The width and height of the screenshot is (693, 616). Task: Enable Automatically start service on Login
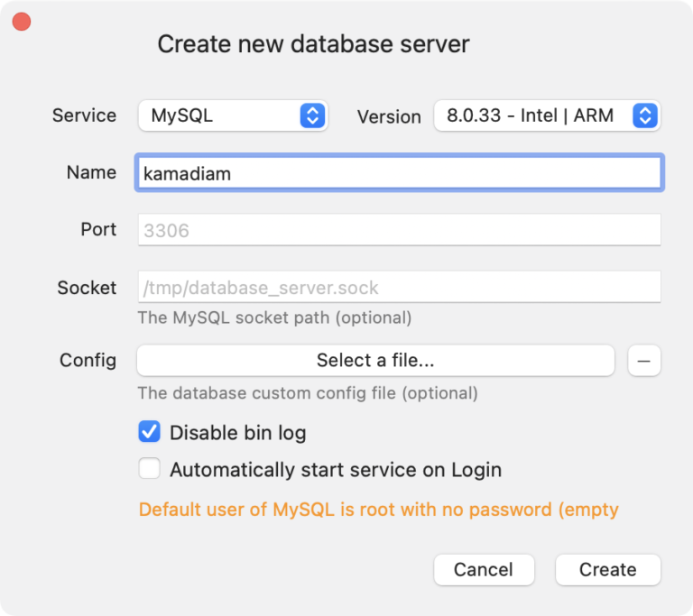point(149,470)
